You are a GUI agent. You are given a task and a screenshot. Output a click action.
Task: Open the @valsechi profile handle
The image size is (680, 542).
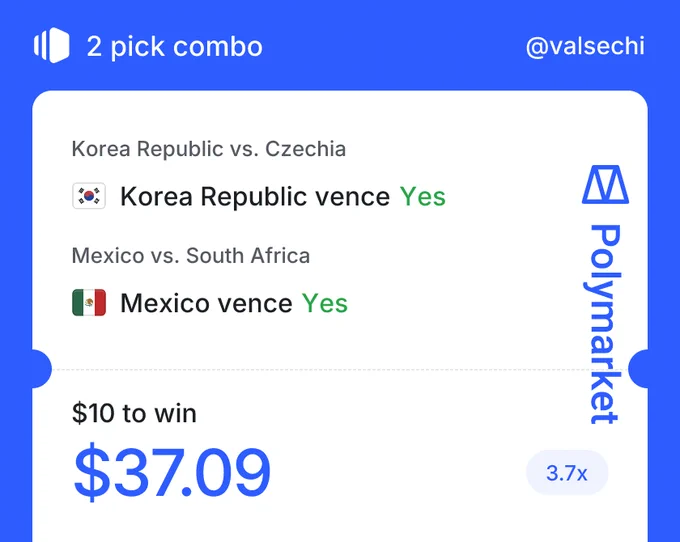click(585, 46)
